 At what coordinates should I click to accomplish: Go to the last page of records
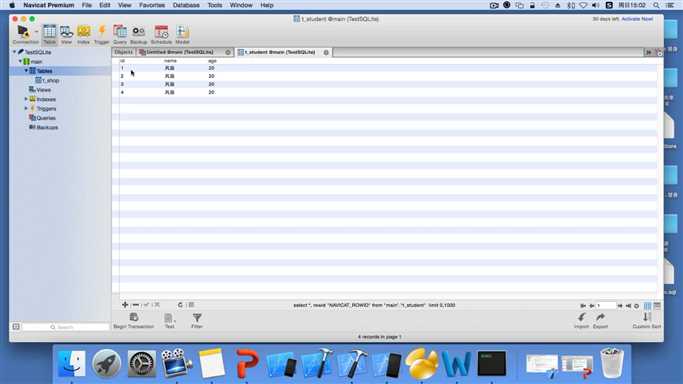coord(629,306)
